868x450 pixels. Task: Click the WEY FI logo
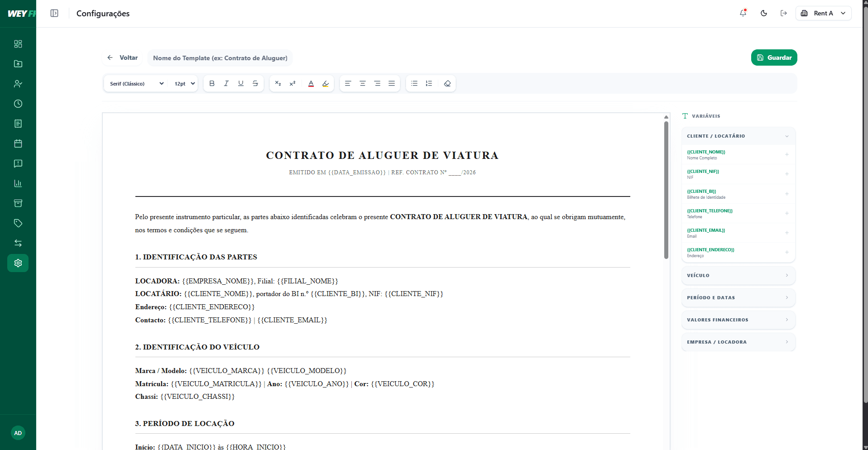(x=21, y=14)
